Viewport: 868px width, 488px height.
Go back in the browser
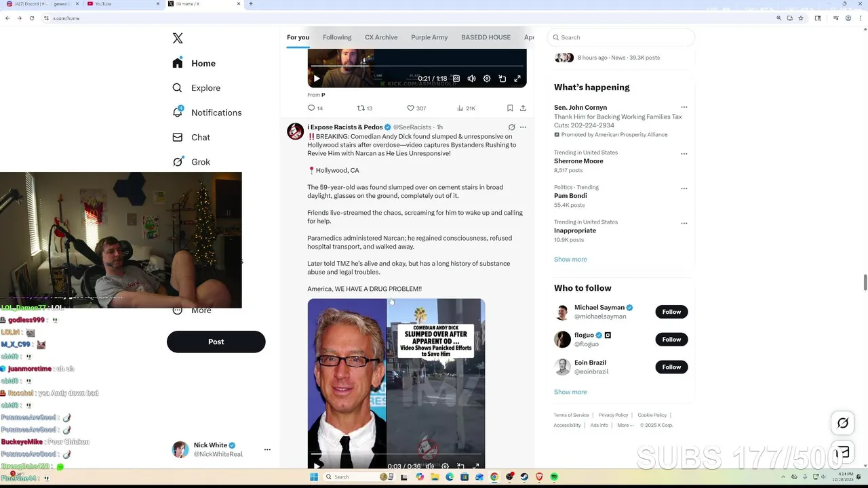[7, 18]
